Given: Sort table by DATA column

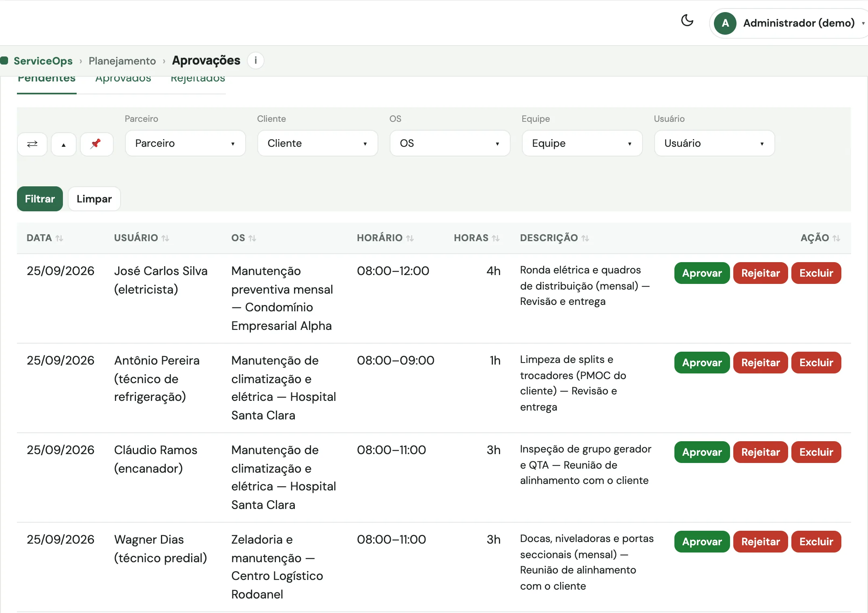Looking at the screenshot, I should click(45, 238).
